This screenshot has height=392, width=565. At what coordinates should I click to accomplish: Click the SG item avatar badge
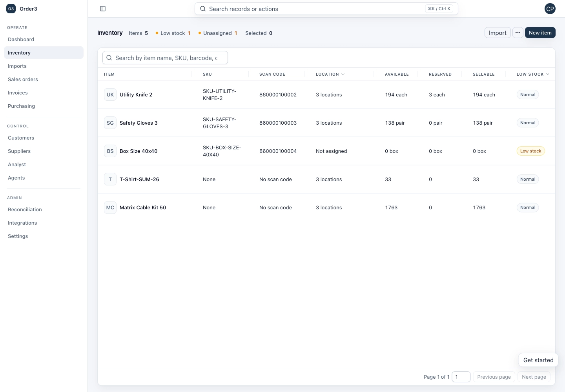click(110, 123)
